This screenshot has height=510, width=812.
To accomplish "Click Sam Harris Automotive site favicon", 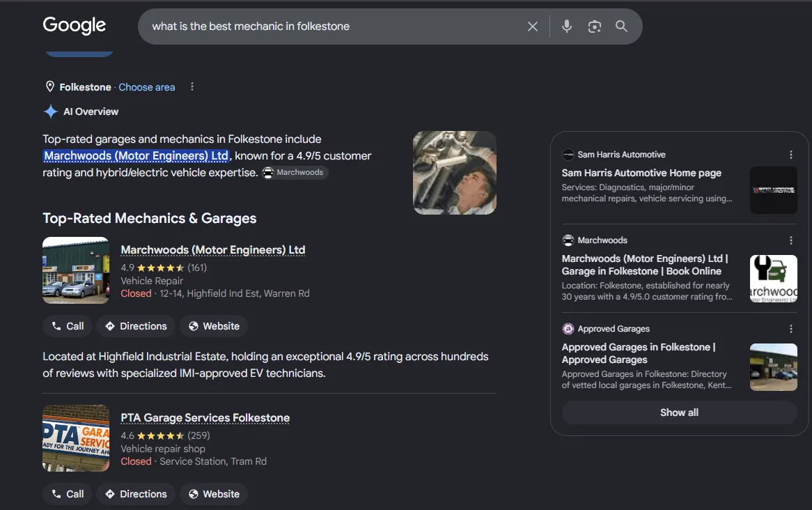I will pyautogui.click(x=568, y=155).
